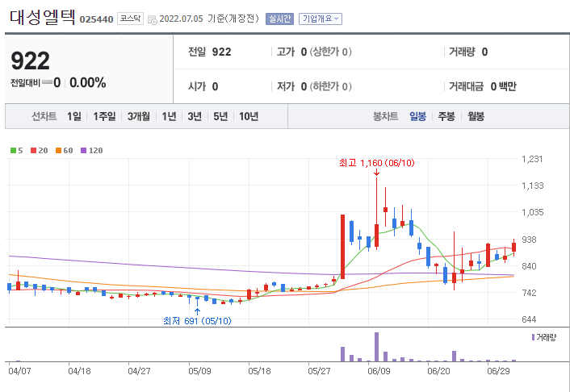Click the 06/29 date axis label

[x=498, y=371]
